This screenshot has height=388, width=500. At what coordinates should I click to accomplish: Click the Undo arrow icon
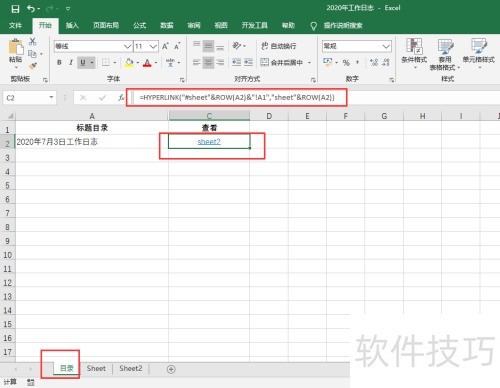pos(31,9)
